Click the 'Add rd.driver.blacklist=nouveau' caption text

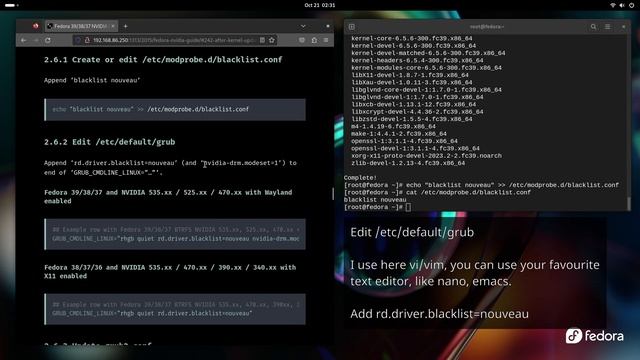point(439,314)
